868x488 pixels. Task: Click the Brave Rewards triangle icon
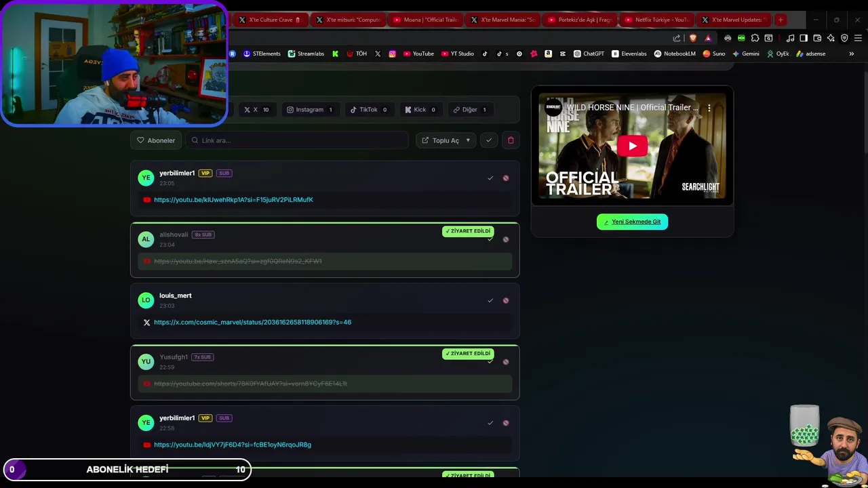(708, 38)
